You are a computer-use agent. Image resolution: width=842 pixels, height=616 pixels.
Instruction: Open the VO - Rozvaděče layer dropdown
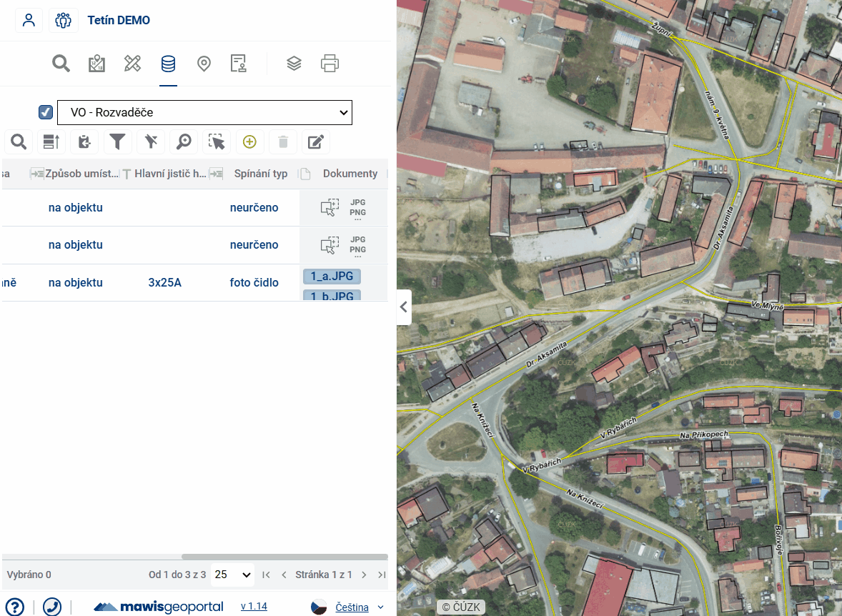204,112
